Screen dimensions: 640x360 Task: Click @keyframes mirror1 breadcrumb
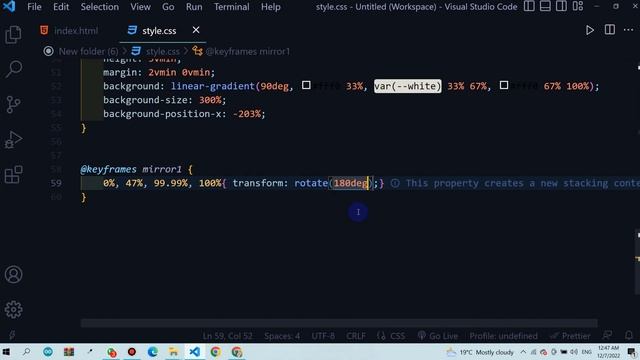point(247,51)
